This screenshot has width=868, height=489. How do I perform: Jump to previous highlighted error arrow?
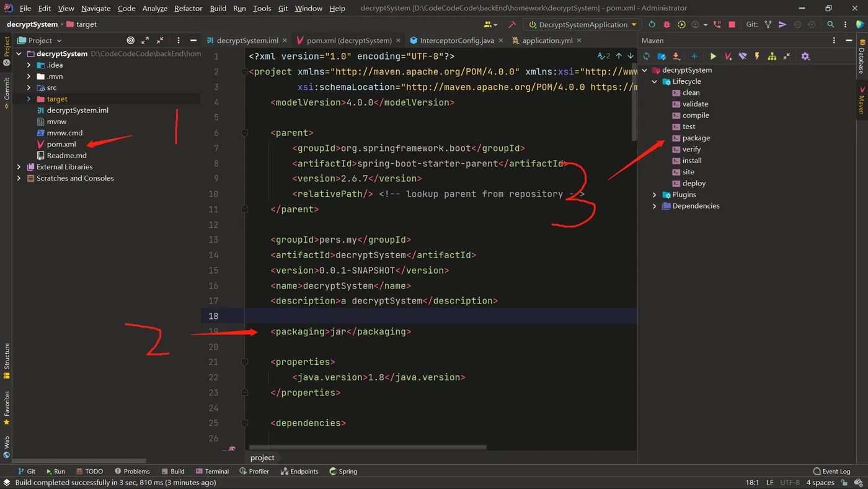point(619,56)
